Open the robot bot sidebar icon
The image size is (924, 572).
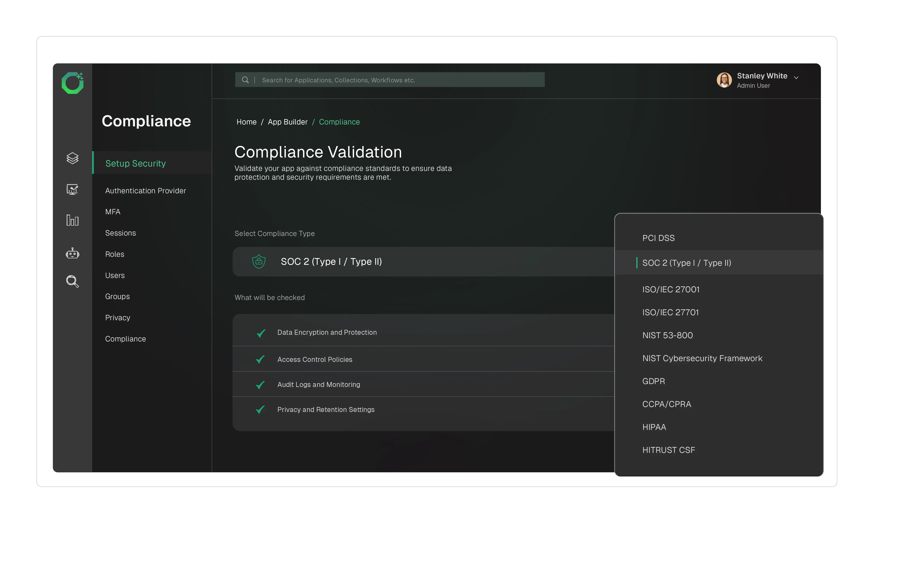pos(72,253)
